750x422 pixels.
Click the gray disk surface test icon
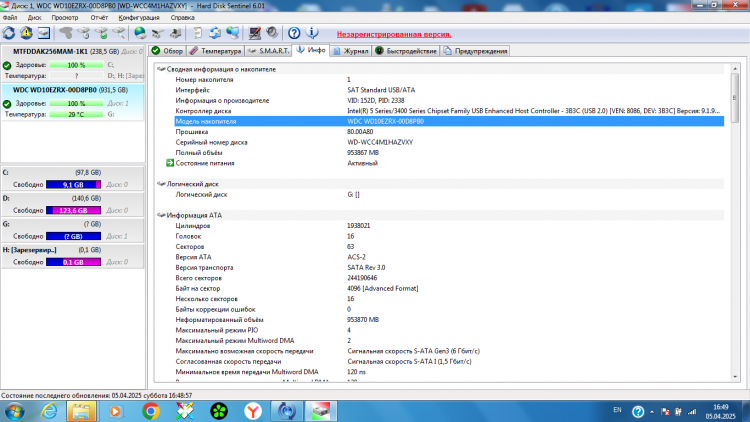tap(66, 33)
